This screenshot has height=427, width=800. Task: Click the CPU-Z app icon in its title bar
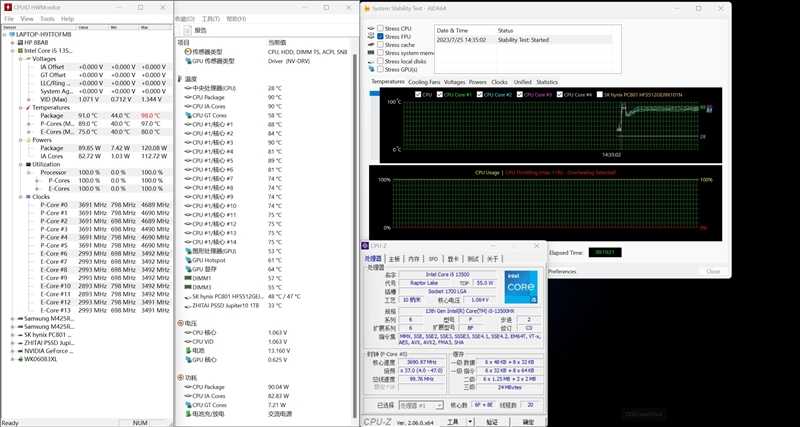click(x=365, y=246)
